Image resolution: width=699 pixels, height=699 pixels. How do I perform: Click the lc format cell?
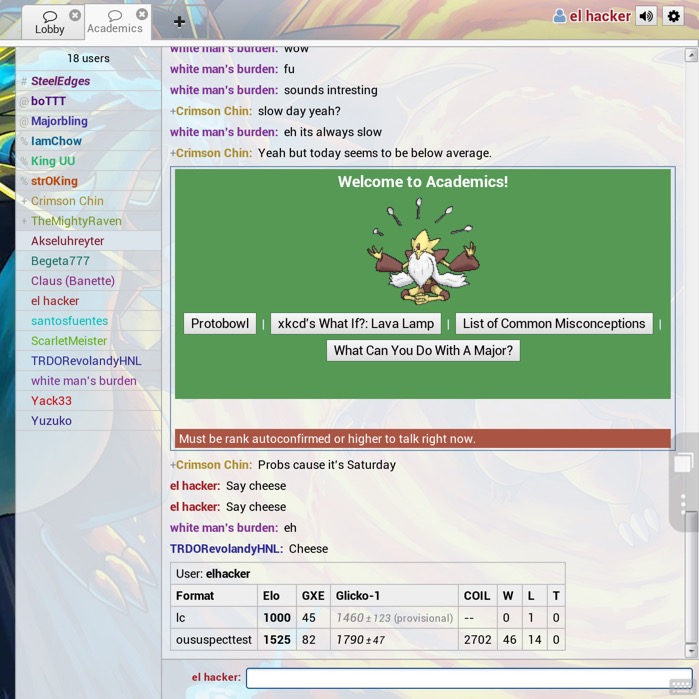click(214, 618)
